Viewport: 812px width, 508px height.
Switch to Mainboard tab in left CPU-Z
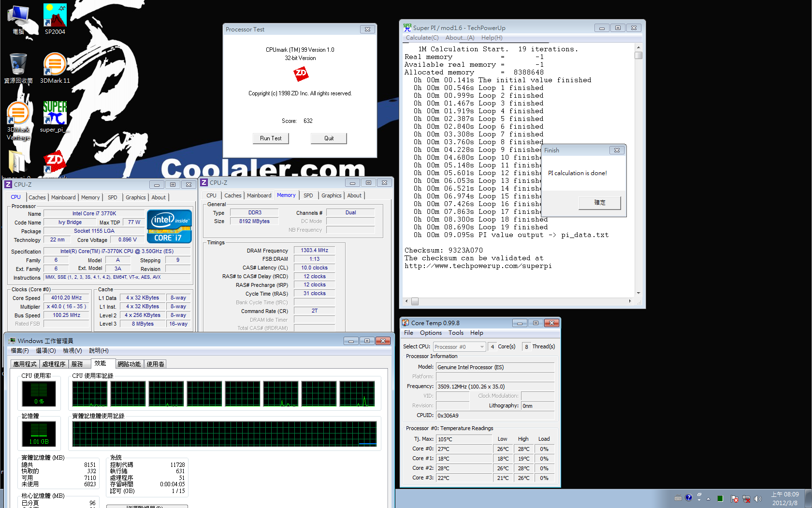63,197
